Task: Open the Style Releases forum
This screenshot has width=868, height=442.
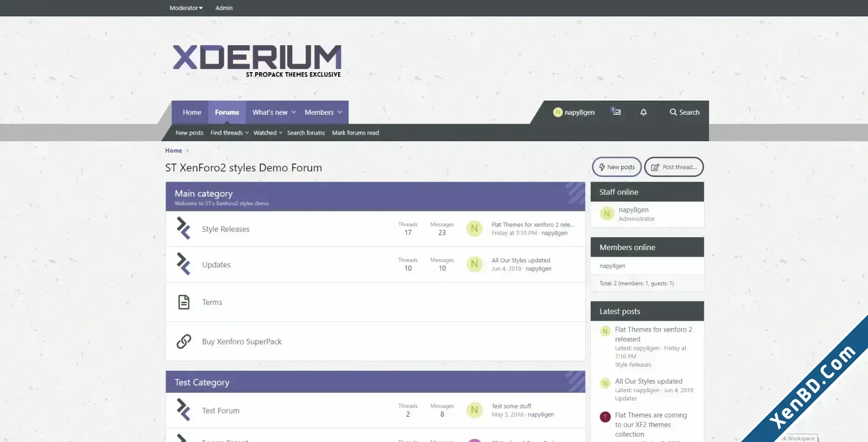Action: [226, 229]
